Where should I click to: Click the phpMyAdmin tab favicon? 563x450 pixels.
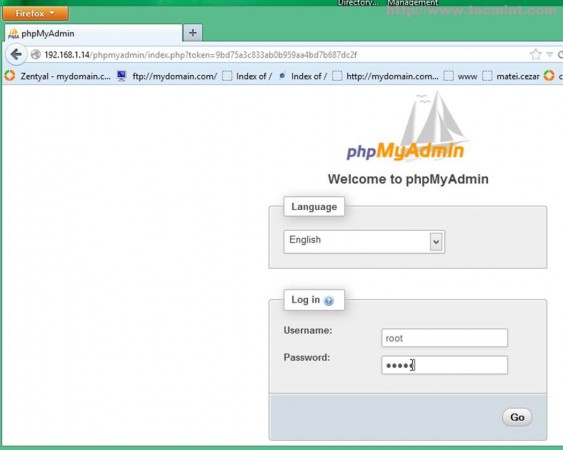tap(13, 33)
